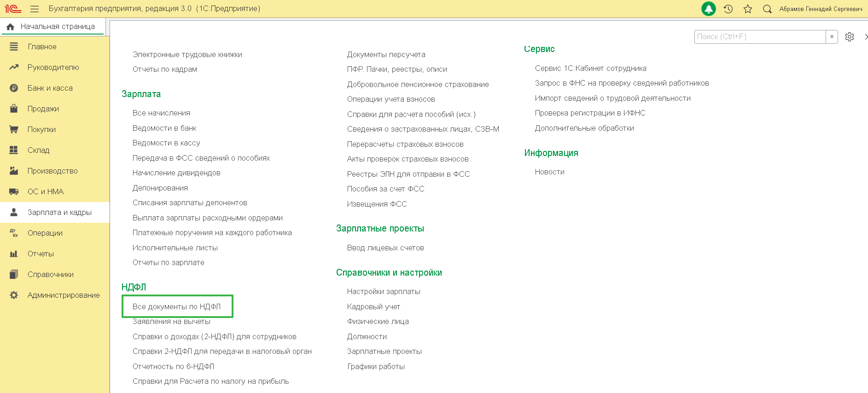Open Отчетность по 6-НДФЛ
The height and width of the screenshot is (393, 868).
(173, 366)
